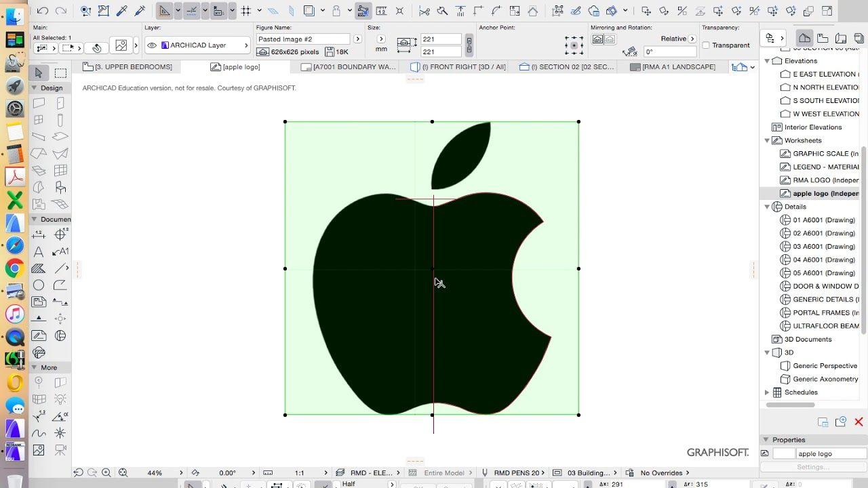Switch to the apple logo tab

coord(235,66)
